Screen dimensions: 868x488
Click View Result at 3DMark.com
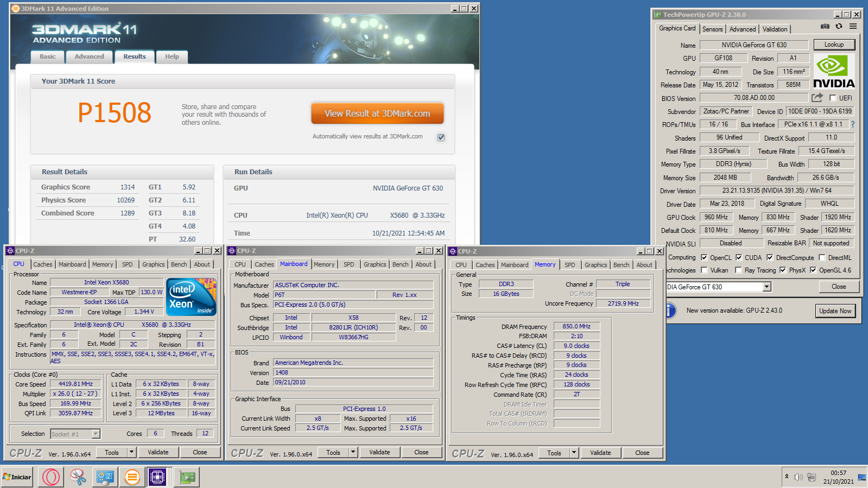click(377, 113)
